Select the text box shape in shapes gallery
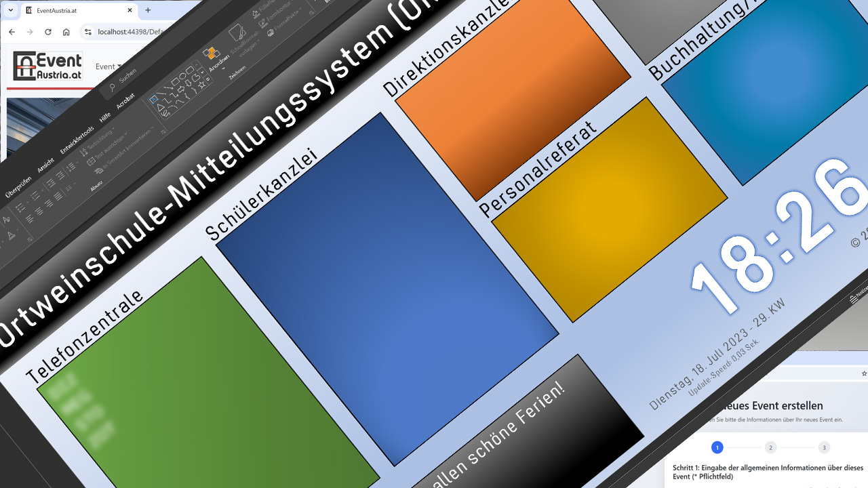Screen dimensions: 868x488 point(154,100)
